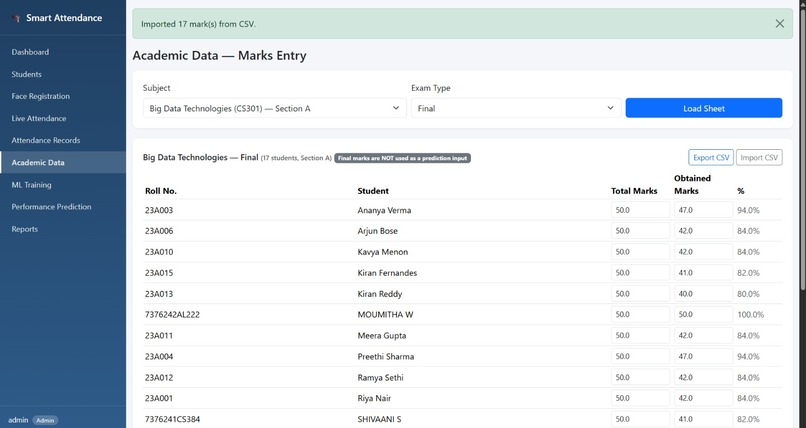The width and height of the screenshot is (806, 428).
Task: Click the admin user label
Action: click(x=18, y=420)
